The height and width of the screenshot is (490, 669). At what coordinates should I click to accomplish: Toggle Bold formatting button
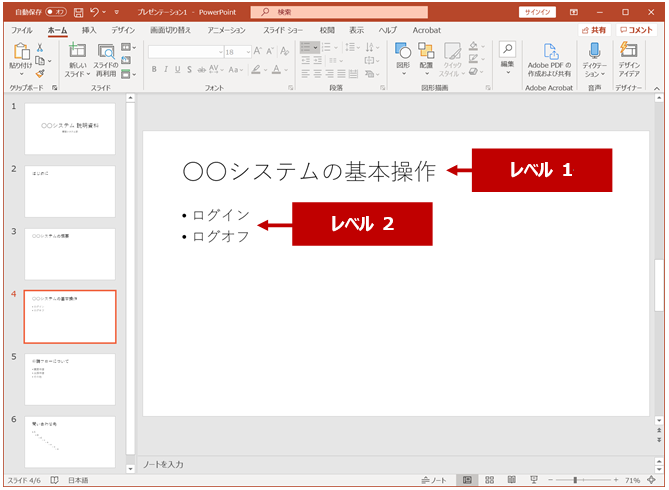coord(155,70)
